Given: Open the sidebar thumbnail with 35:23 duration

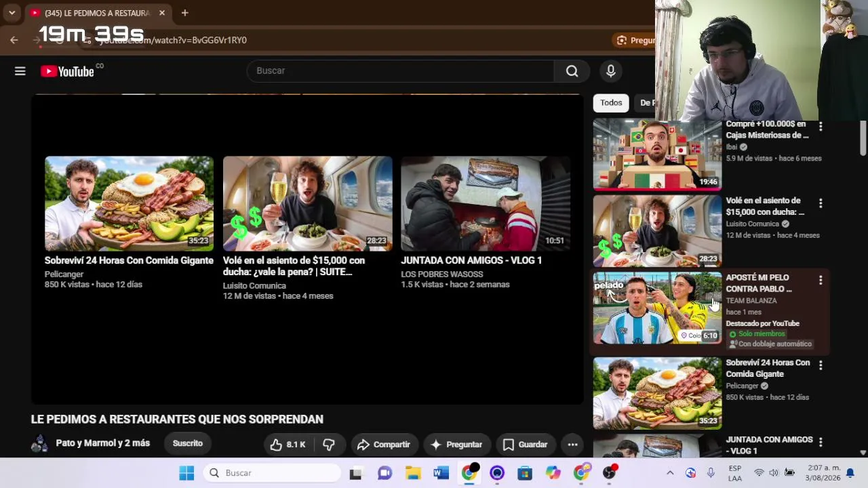Looking at the screenshot, I should (657, 393).
